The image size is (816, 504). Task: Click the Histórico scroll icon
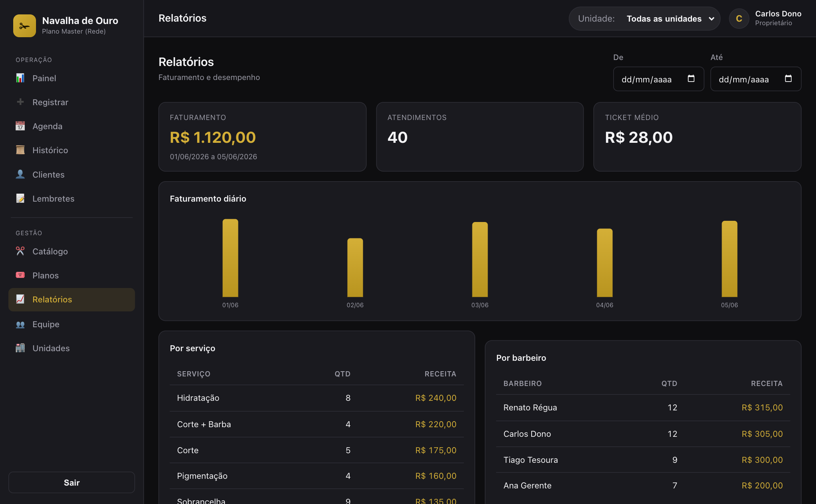[20, 150]
